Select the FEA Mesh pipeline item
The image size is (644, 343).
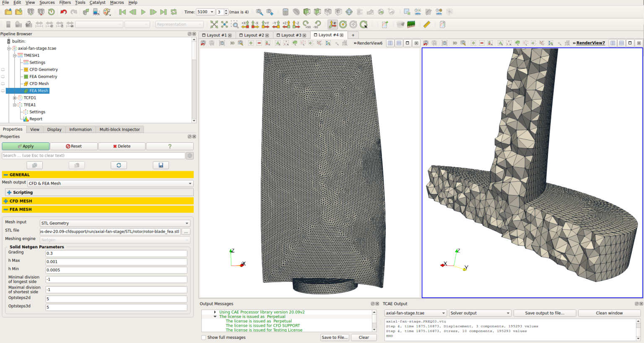[39, 90]
